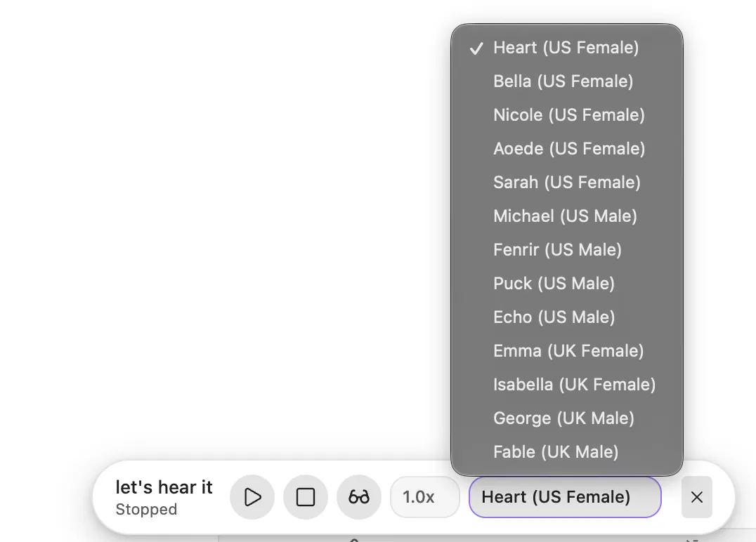
Task: Switch voice to Aoede (US Female)
Action: (567, 149)
